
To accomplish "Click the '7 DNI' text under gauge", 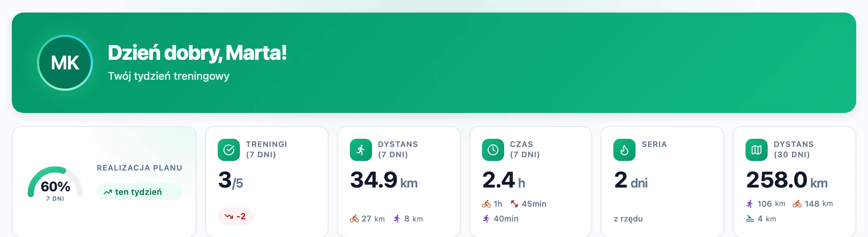I will click(55, 199).
